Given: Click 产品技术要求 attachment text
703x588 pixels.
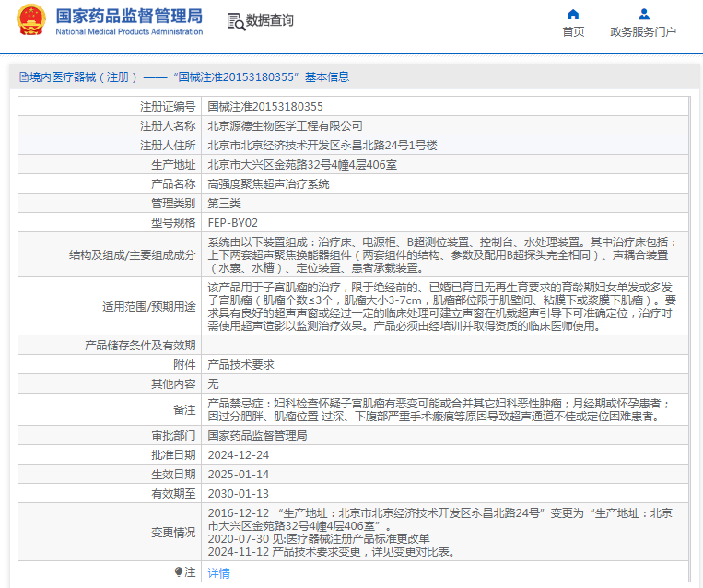Looking at the screenshot, I should 240,365.
